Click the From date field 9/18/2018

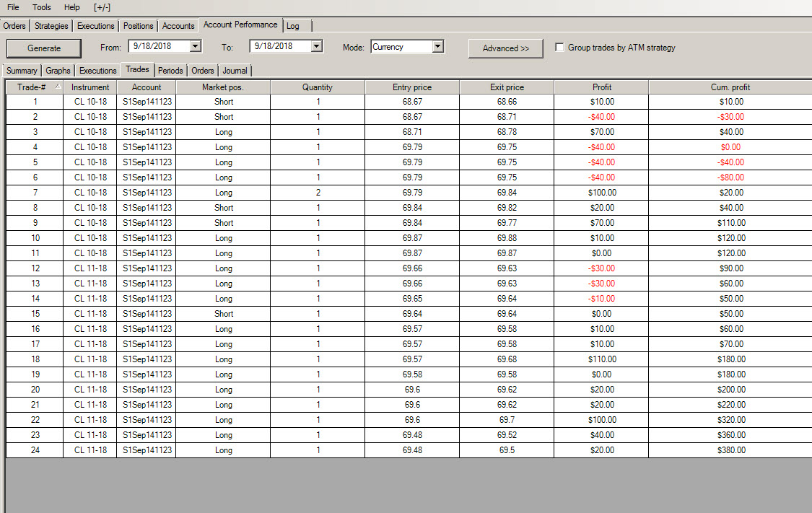tap(160, 46)
